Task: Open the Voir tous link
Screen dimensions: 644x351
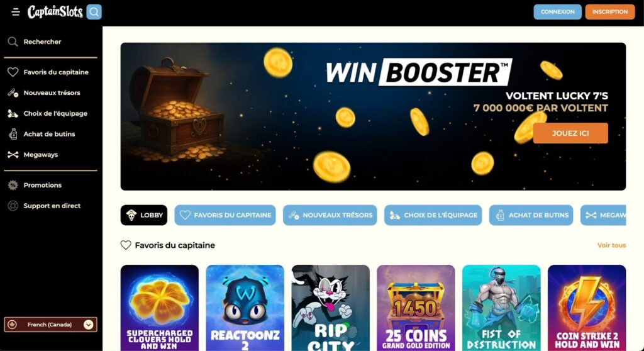Action: [611, 245]
